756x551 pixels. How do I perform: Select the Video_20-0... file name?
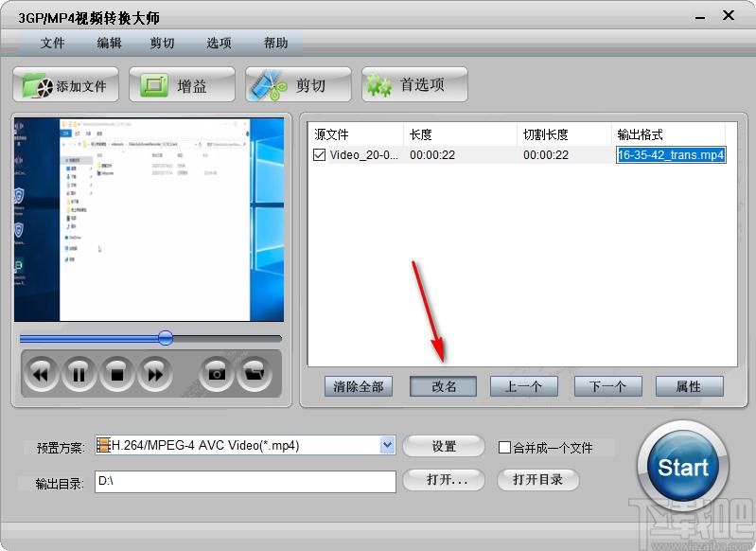364,155
